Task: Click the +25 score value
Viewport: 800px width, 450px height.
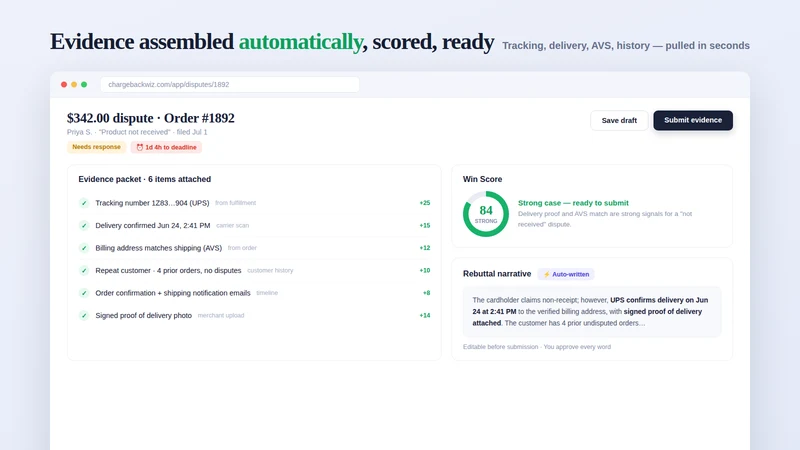Action: point(424,203)
